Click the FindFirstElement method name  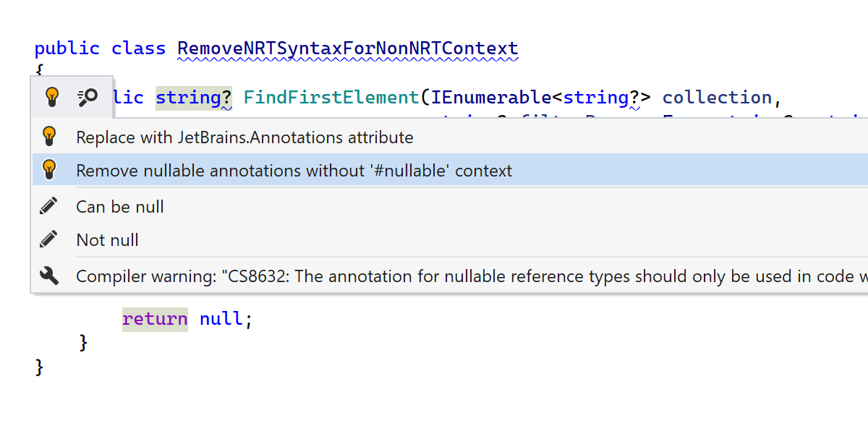click(x=331, y=98)
